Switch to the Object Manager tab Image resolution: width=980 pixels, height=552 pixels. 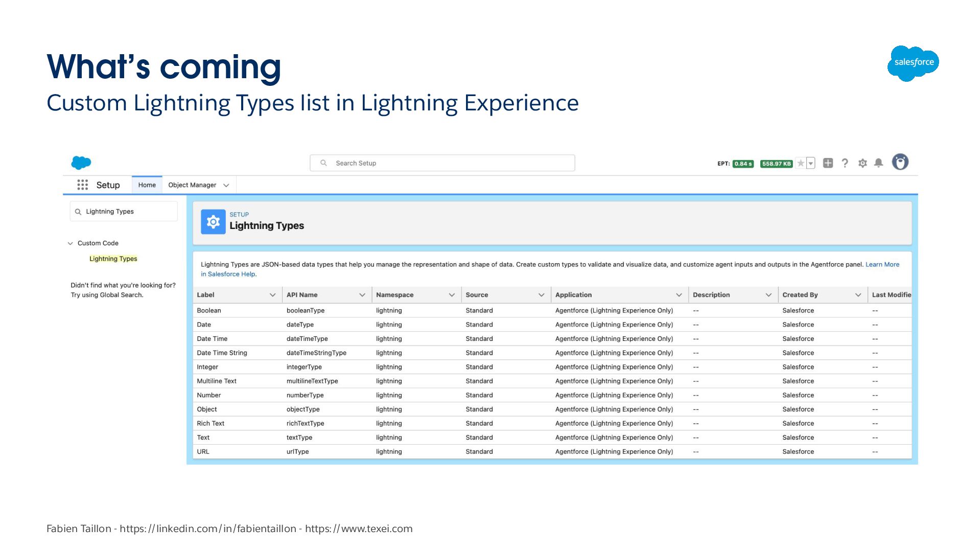coord(192,185)
